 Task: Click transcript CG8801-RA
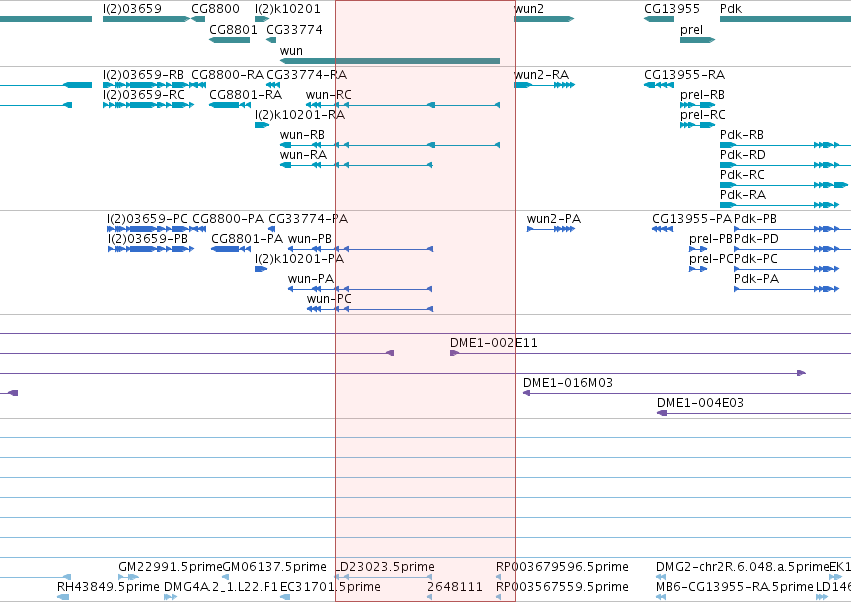pyautogui.click(x=246, y=95)
